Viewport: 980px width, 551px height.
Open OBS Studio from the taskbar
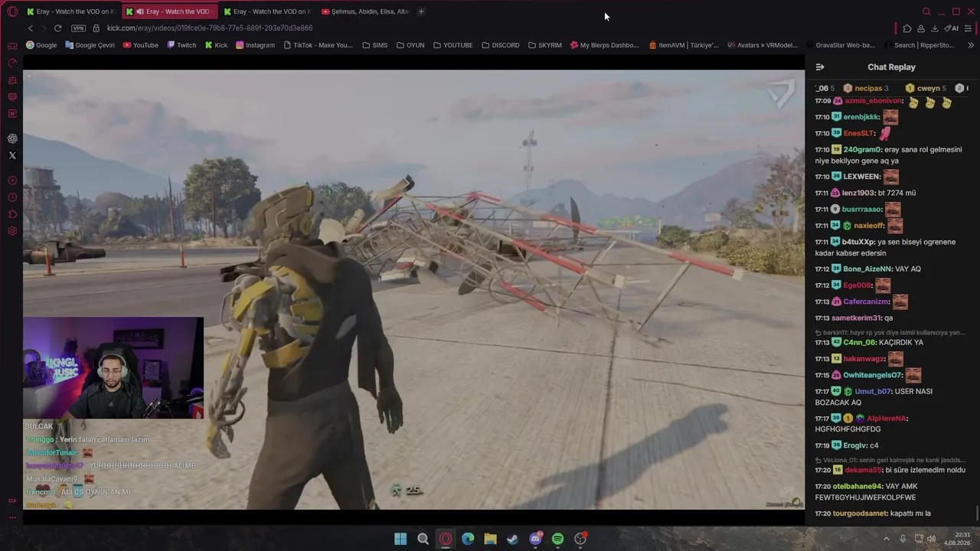tap(580, 539)
